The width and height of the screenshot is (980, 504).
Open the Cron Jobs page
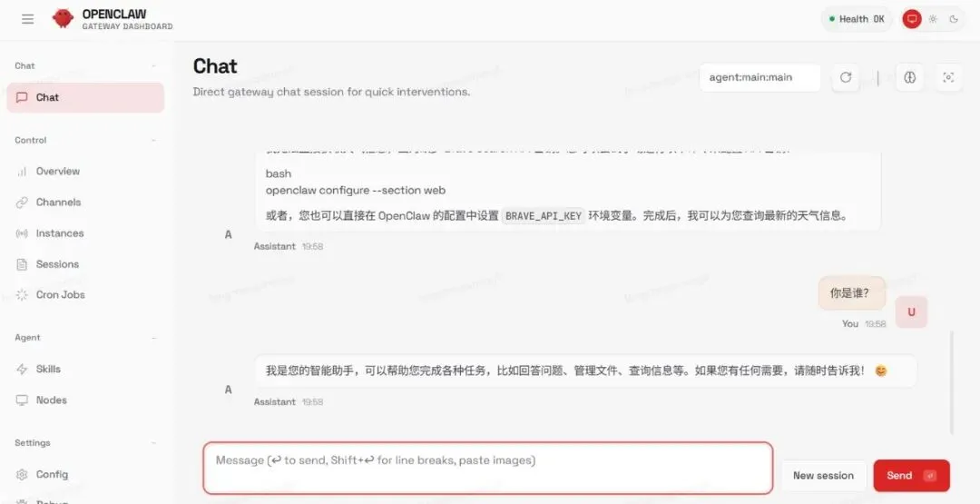click(85, 294)
